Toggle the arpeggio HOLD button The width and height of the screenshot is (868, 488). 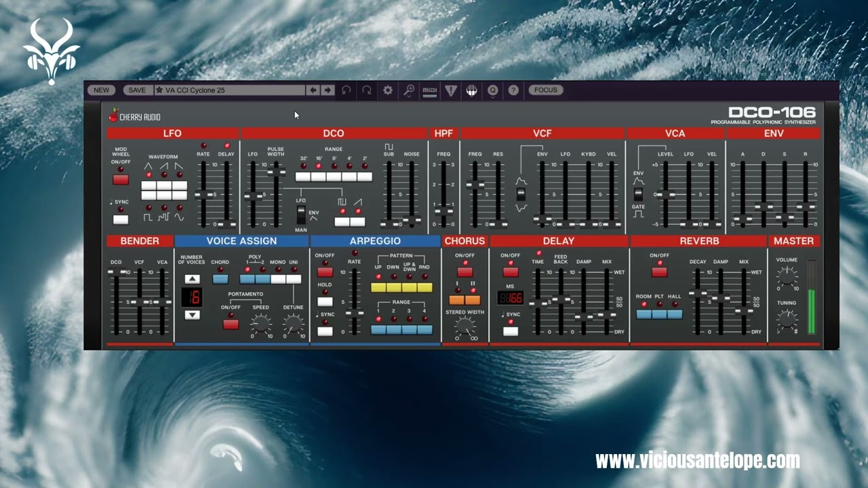click(x=325, y=301)
